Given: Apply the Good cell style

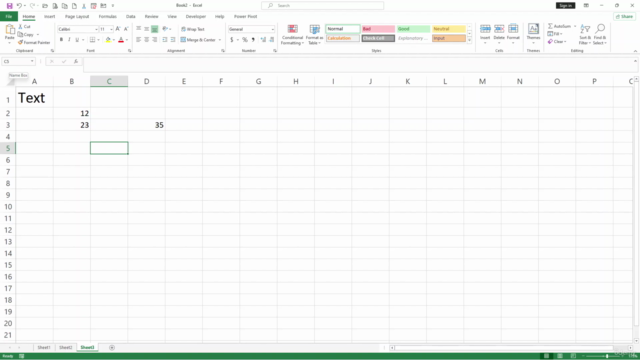Looking at the screenshot, I should 413,29.
